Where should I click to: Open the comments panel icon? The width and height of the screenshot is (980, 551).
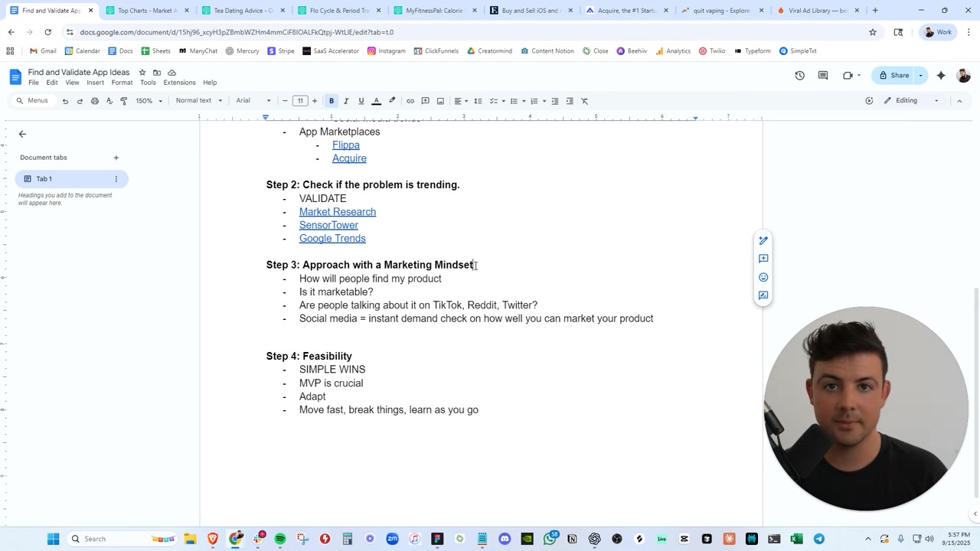pyautogui.click(x=823, y=76)
